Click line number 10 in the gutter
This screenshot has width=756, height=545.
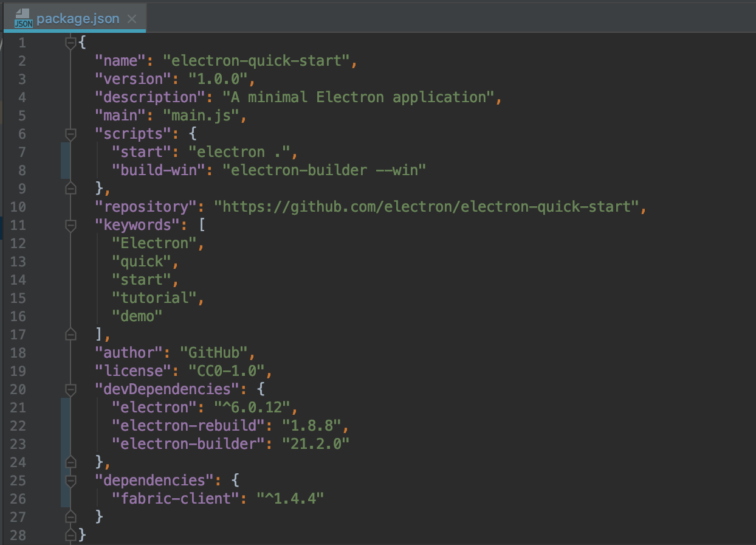click(x=19, y=207)
